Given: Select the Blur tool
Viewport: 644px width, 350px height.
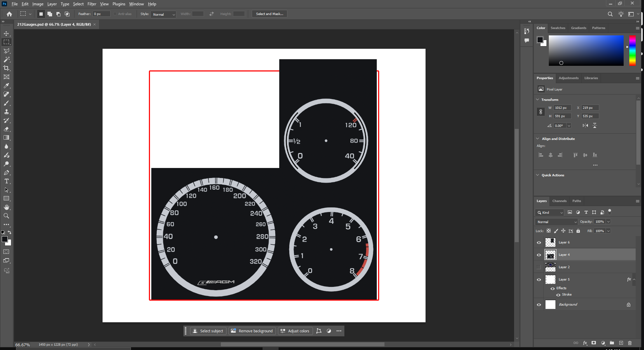Looking at the screenshot, I should pos(6,146).
